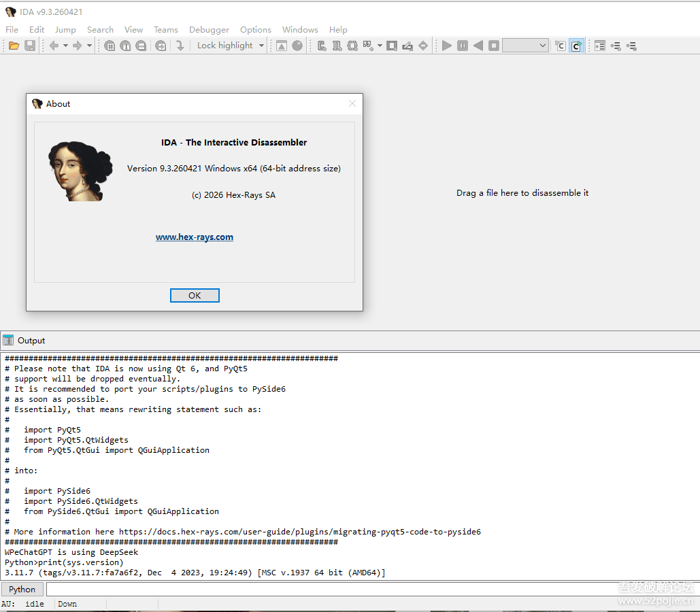Click the C with flag toolbar icon
The image size is (700, 612).
coord(561,46)
